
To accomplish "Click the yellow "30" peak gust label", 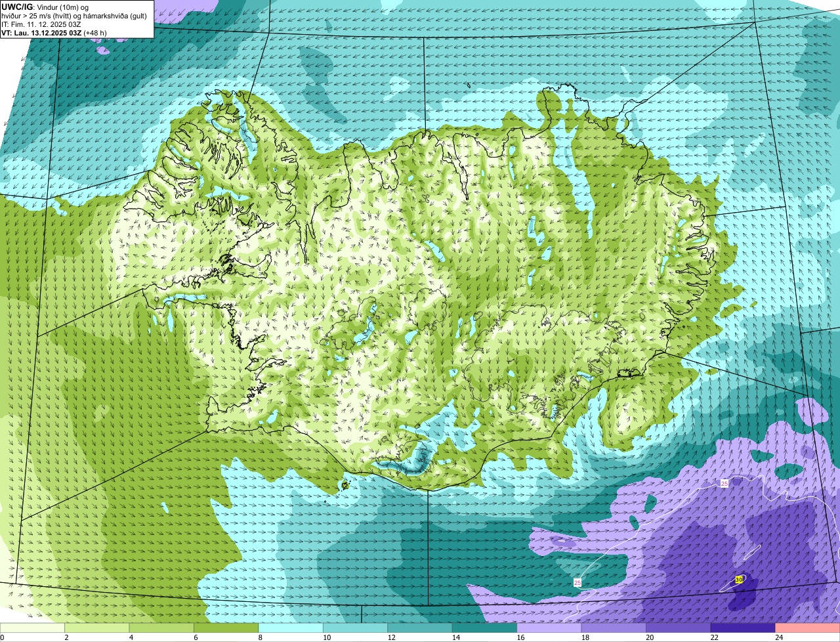I will pyautogui.click(x=739, y=580).
